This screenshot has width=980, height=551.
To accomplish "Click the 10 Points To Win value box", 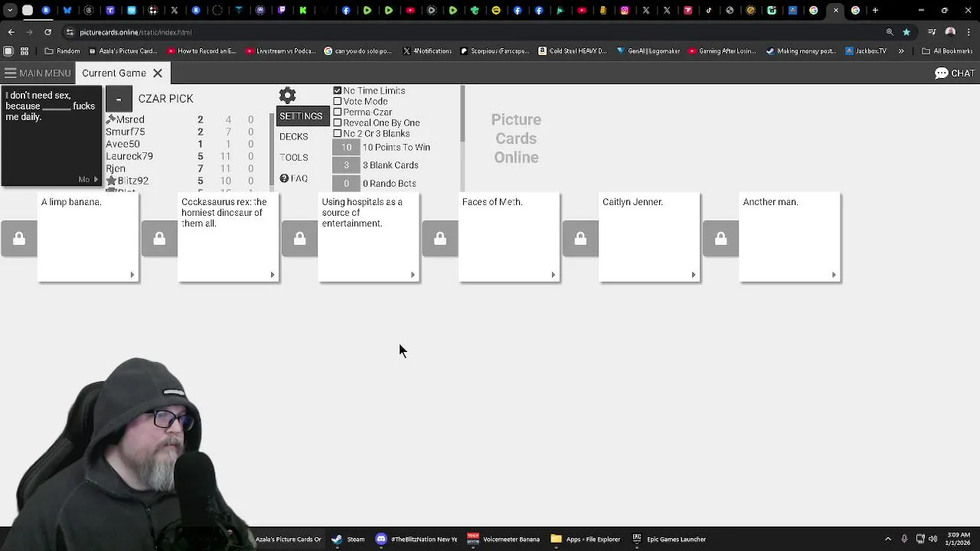I will click(x=346, y=147).
